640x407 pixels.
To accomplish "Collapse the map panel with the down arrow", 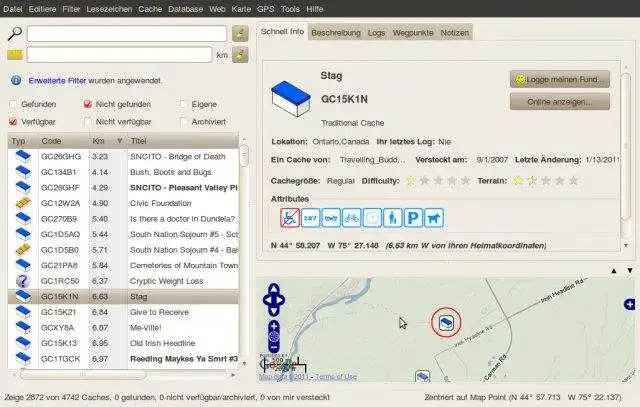I will 630,271.
